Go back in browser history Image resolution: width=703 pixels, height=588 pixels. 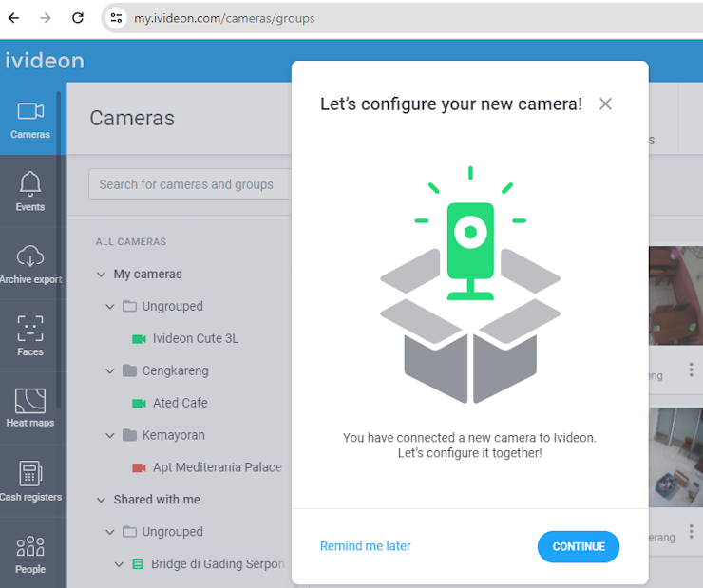point(14,18)
